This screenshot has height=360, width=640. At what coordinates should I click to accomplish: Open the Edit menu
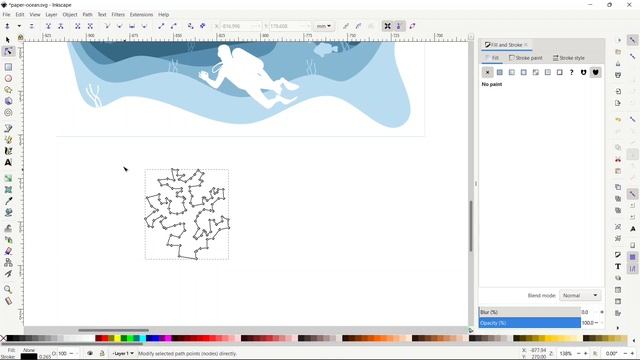pos(20,15)
